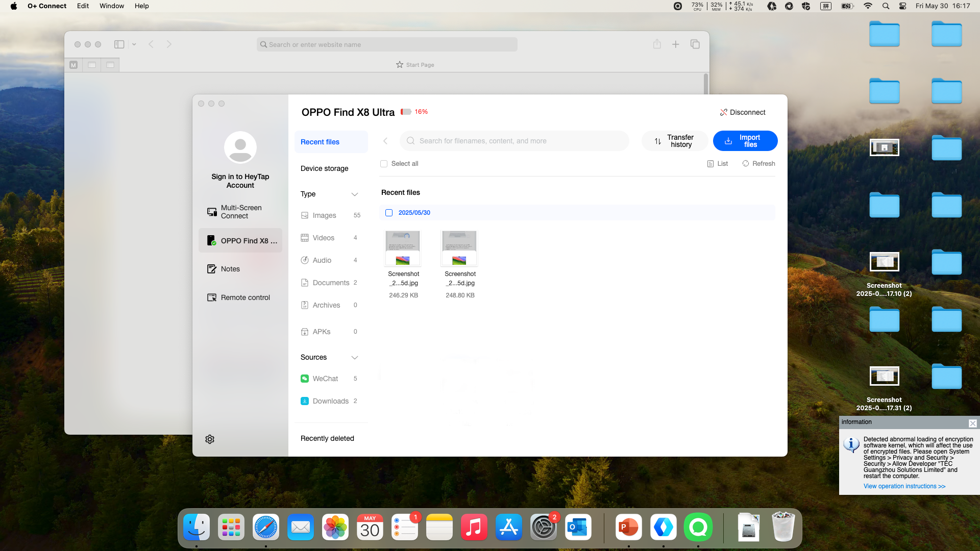Open View operation instructions link

(904, 486)
